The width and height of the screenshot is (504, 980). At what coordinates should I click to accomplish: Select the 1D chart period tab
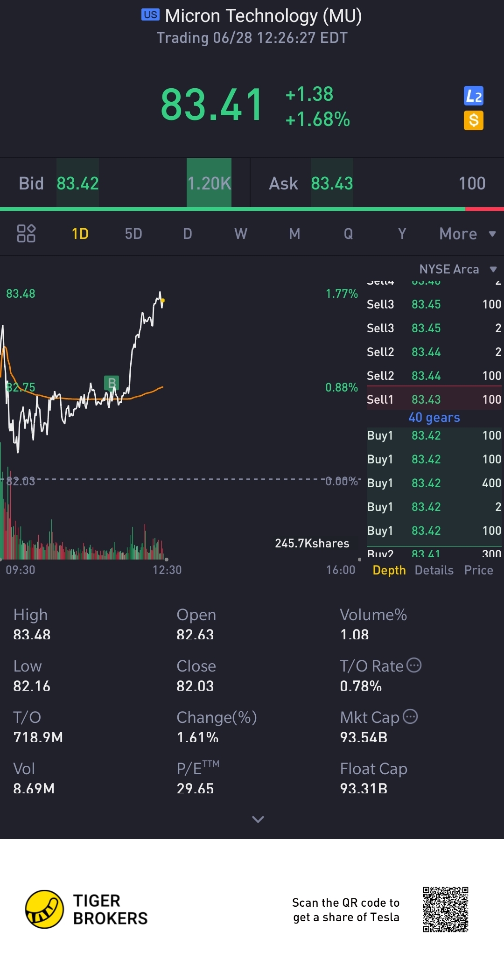(80, 233)
